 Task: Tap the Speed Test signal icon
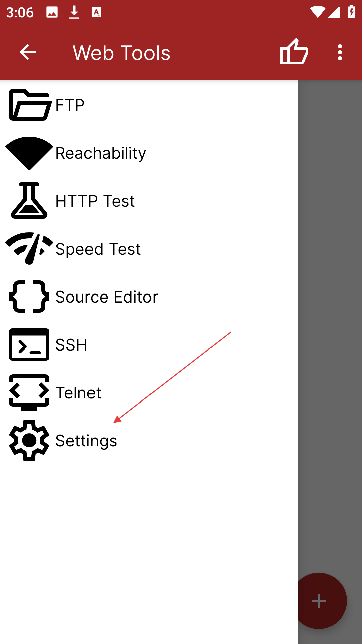click(x=29, y=248)
